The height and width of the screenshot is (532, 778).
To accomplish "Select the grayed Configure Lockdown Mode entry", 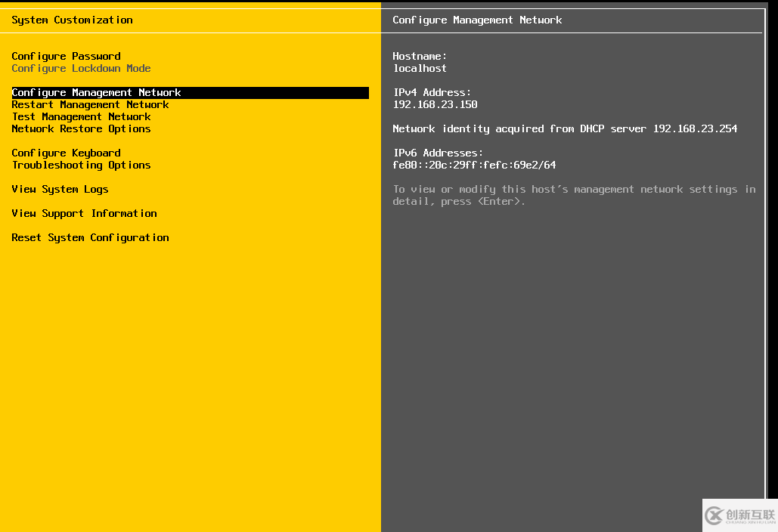I will [x=81, y=69].
